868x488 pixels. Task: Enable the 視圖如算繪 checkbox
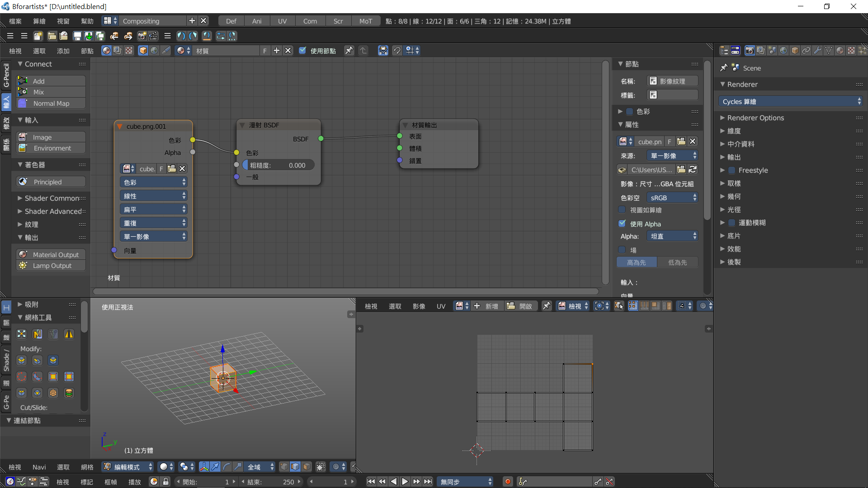tap(622, 210)
